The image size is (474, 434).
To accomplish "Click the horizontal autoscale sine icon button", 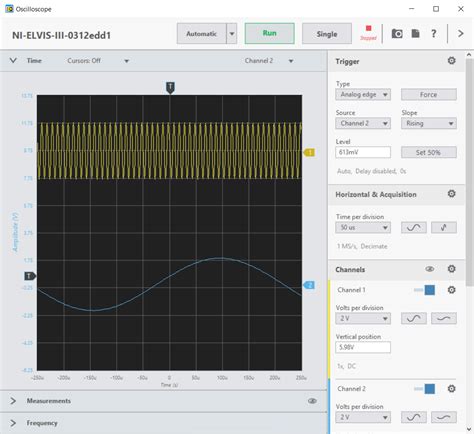I will (414, 227).
